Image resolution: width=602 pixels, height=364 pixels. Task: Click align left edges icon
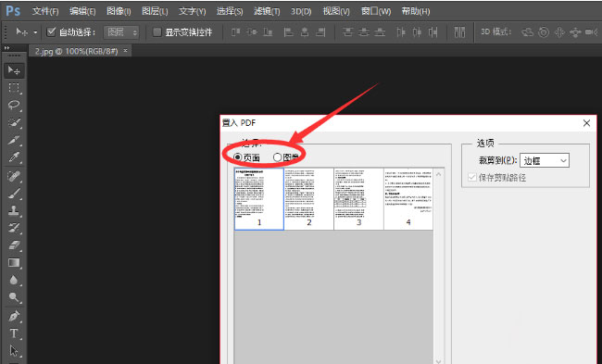click(288, 32)
